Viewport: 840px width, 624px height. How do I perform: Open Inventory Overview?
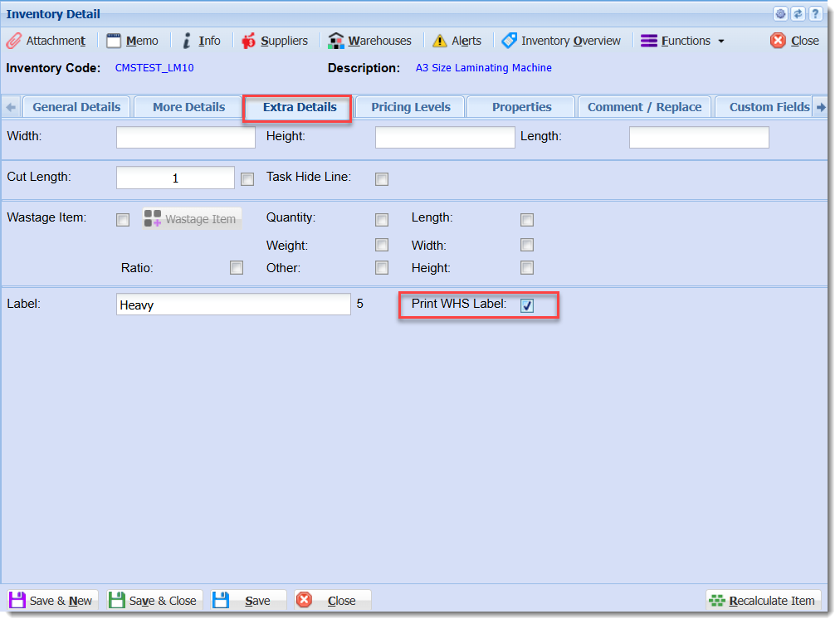[561, 41]
